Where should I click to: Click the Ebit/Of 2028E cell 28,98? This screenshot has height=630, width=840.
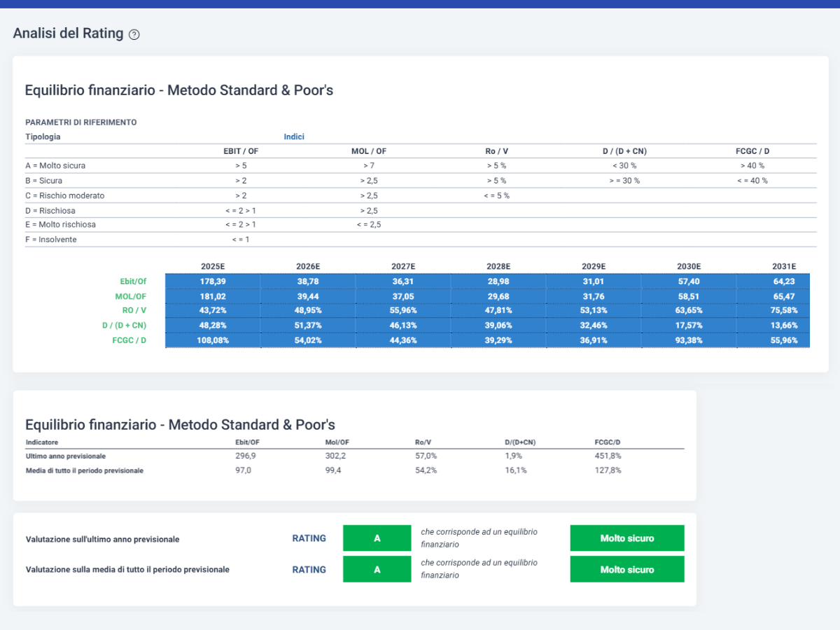[x=498, y=281]
